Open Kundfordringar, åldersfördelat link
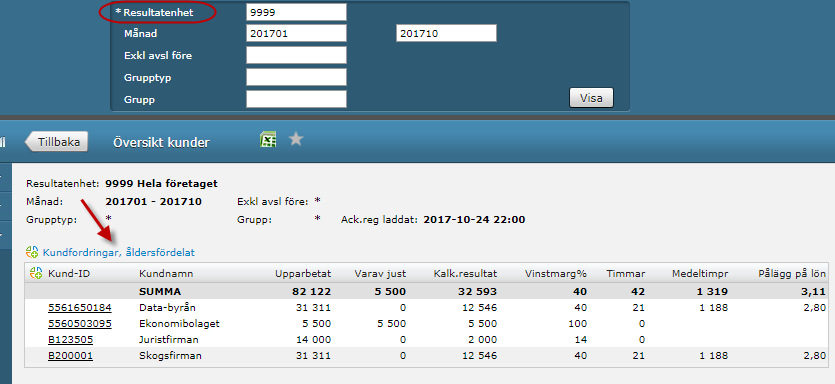This screenshot has width=835, height=384. point(119,252)
